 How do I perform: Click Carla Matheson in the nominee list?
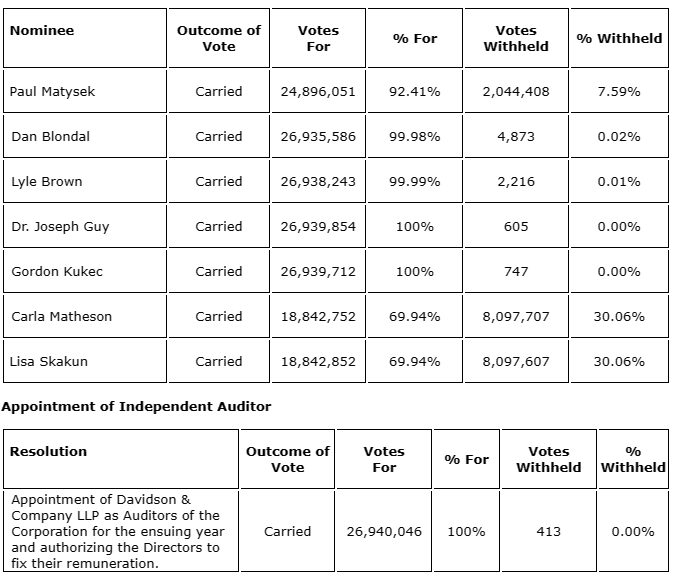tap(61, 316)
